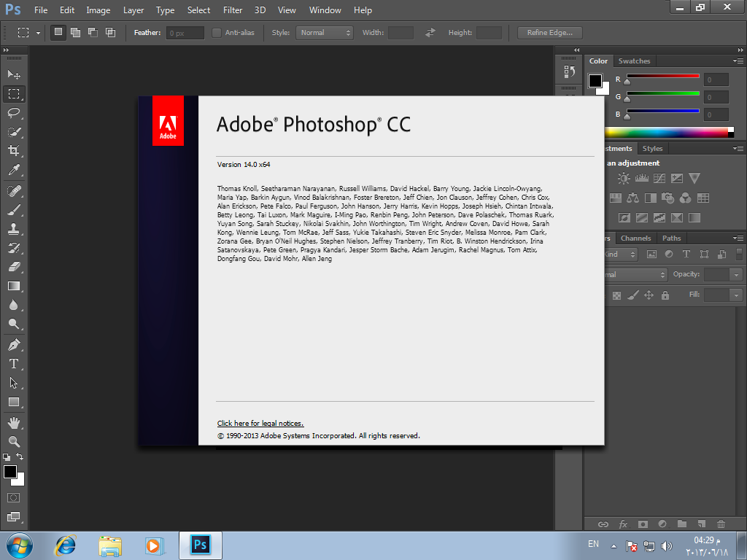747x560 pixels.
Task: Select the Blur tool
Action: (x=14, y=306)
